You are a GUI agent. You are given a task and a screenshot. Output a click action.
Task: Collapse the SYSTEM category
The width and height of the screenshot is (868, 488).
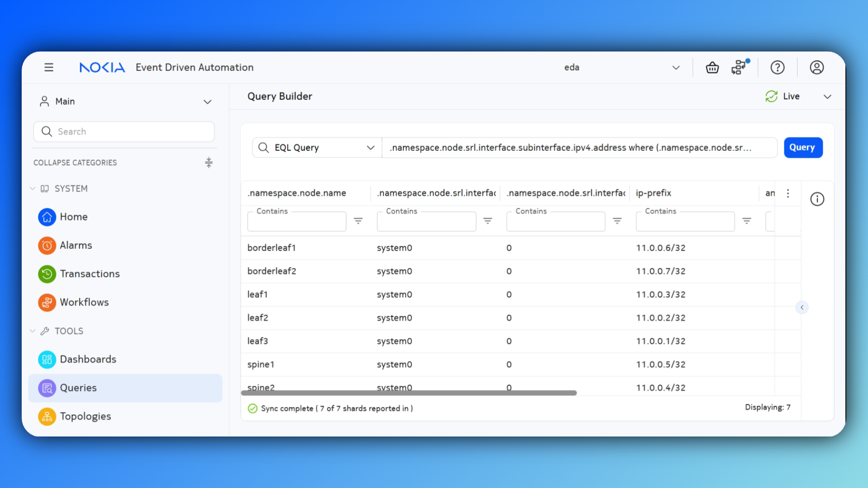pyautogui.click(x=33, y=188)
